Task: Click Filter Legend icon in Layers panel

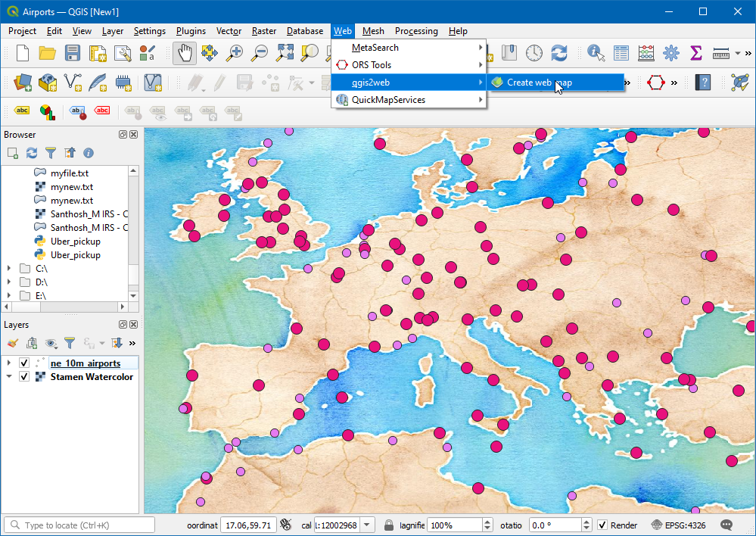Action: coord(69,343)
